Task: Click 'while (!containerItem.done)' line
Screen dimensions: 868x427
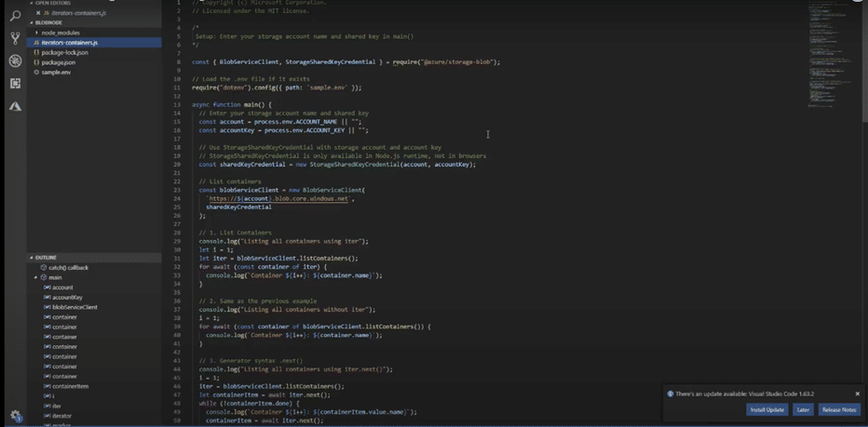Action: tap(249, 403)
